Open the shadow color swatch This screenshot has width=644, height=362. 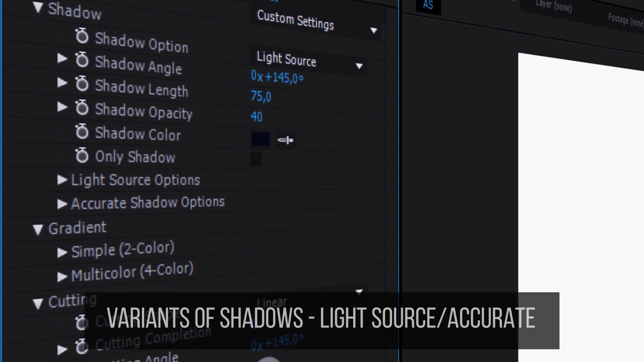(x=261, y=139)
